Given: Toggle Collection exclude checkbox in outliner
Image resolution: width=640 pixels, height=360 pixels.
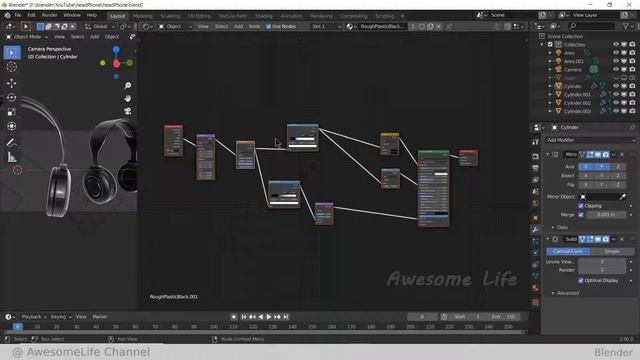Looking at the screenshot, I should (550, 44).
